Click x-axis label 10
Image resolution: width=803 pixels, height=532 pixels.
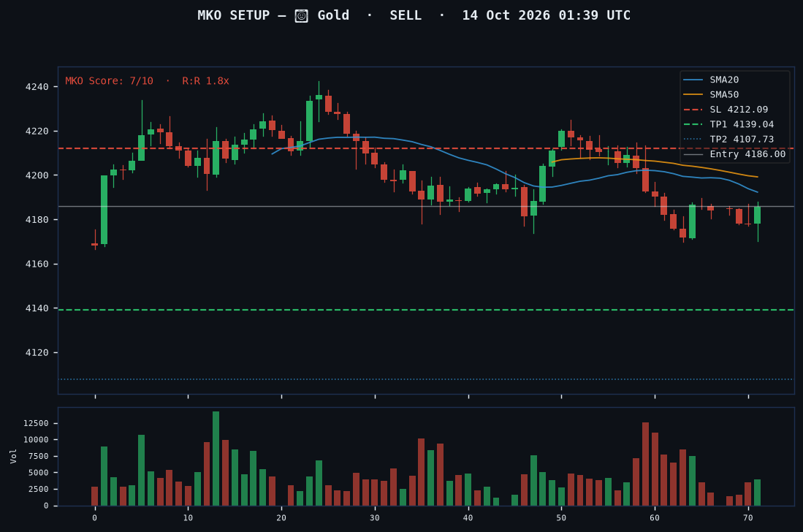tap(188, 517)
